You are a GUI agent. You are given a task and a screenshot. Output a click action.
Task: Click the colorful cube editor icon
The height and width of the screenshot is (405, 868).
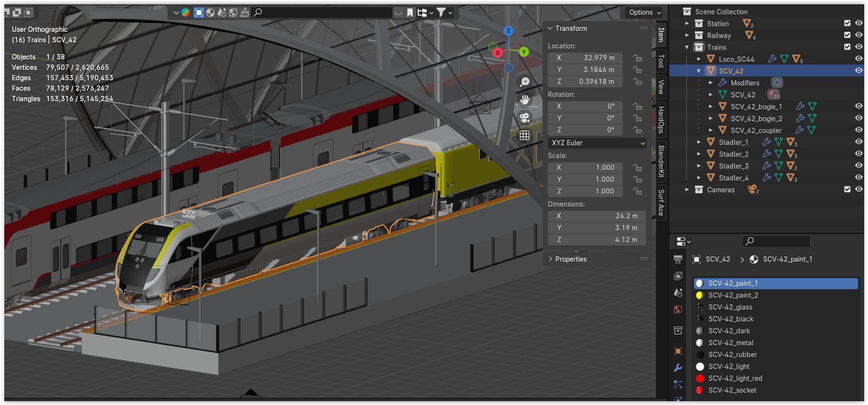(185, 12)
